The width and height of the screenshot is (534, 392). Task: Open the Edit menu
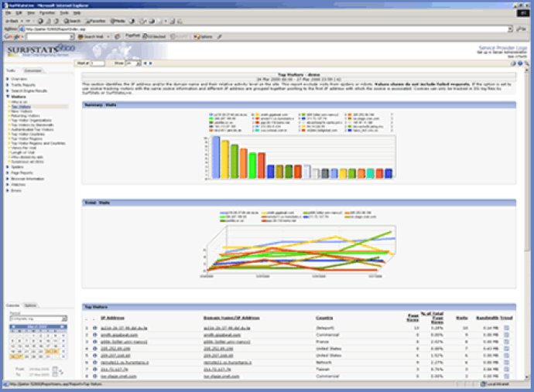coord(19,13)
